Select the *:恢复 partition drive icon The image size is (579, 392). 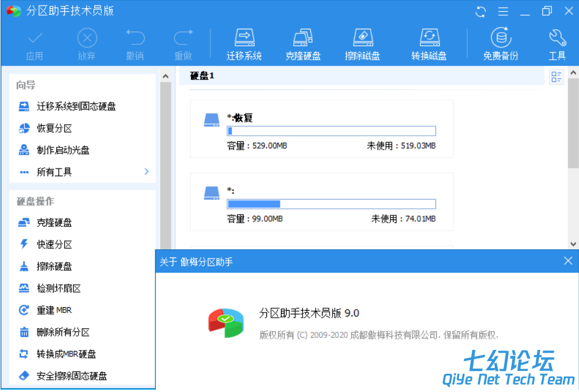pyautogui.click(x=212, y=120)
